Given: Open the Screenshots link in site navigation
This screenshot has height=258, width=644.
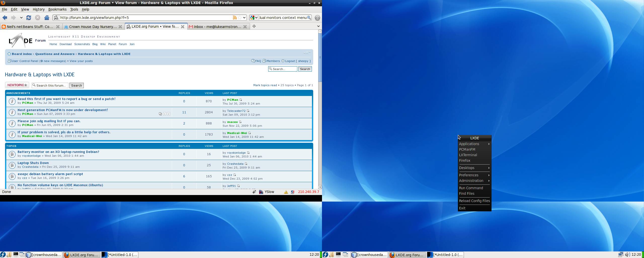Looking at the screenshot, I should (82, 44).
